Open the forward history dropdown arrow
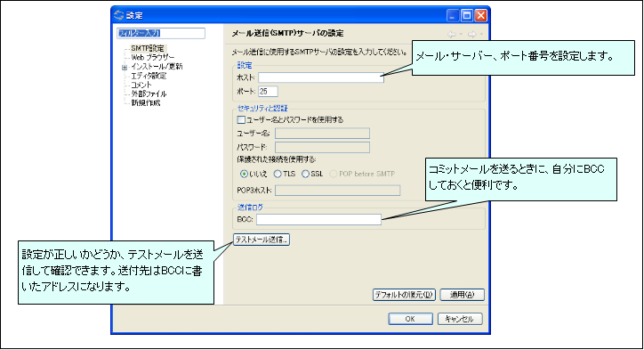 coord(481,35)
